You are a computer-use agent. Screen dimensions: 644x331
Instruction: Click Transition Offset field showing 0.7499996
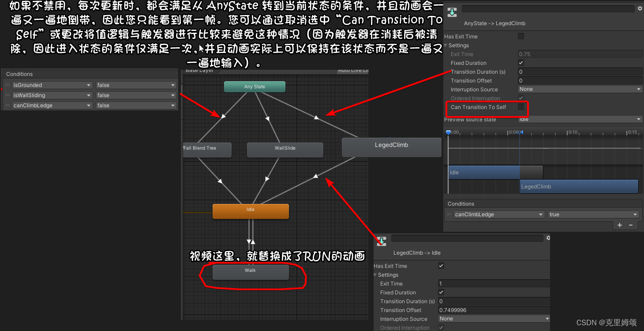(x=494, y=310)
